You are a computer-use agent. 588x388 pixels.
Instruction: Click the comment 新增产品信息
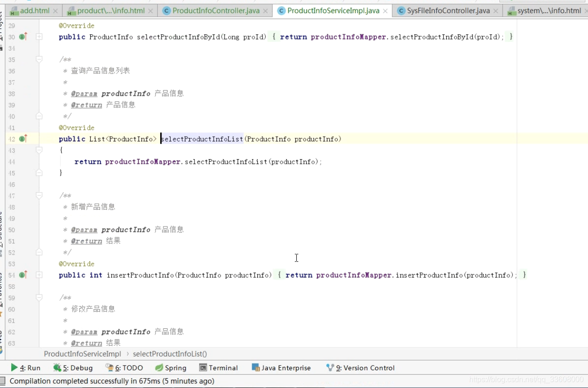(x=93, y=207)
